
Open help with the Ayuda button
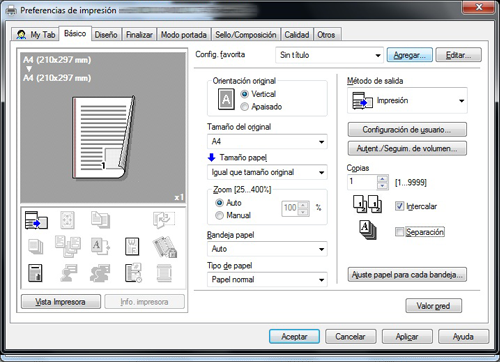[x=463, y=337]
